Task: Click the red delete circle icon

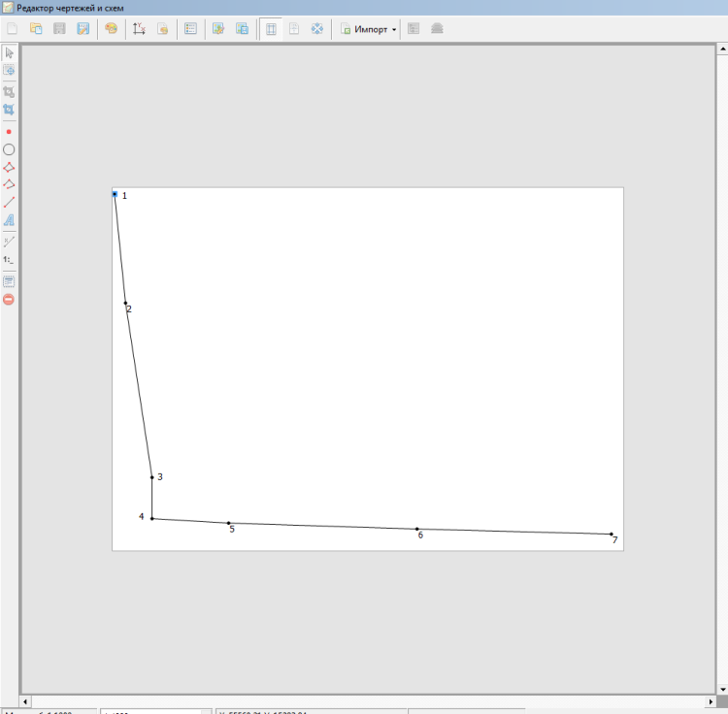Action: point(9,300)
